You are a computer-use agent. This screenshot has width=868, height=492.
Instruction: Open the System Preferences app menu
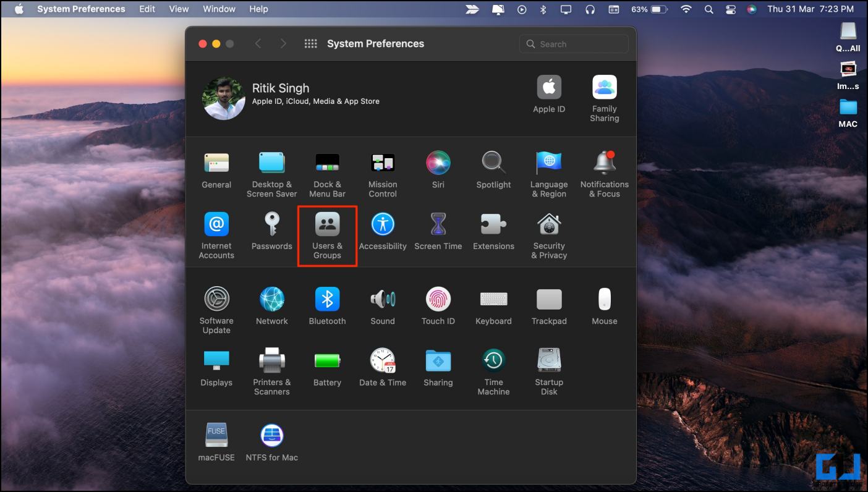pos(81,9)
